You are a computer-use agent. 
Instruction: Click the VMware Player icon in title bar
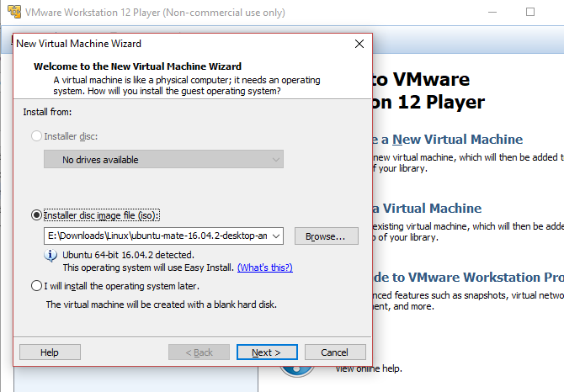pyautogui.click(x=16, y=13)
